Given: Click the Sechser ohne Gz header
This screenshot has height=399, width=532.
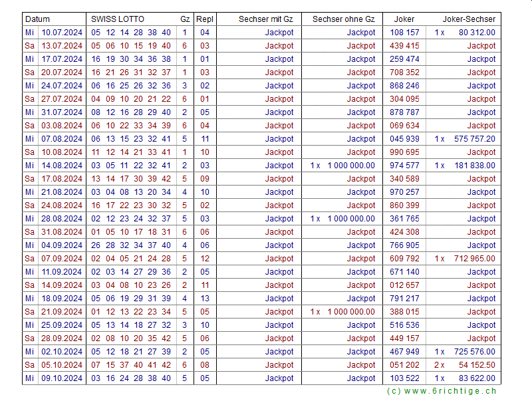Looking at the screenshot, I should 343,19.
